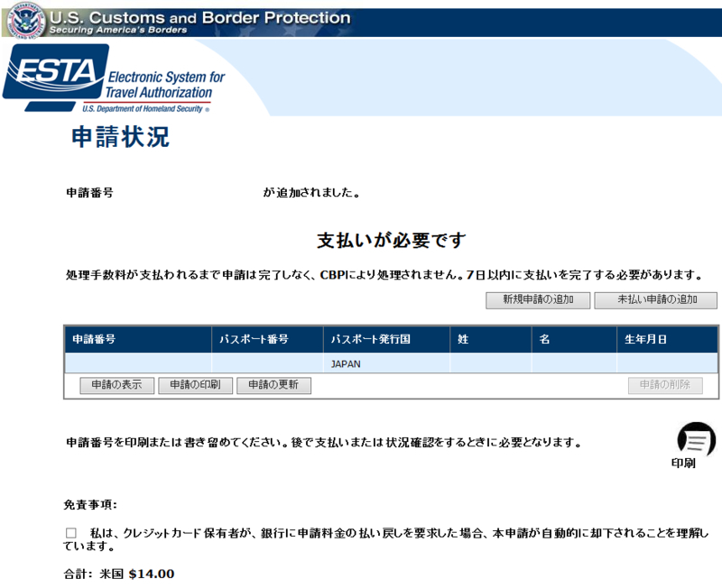Click the 姓 column header
This screenshot has height=588, width=722.
pos(491,340)
